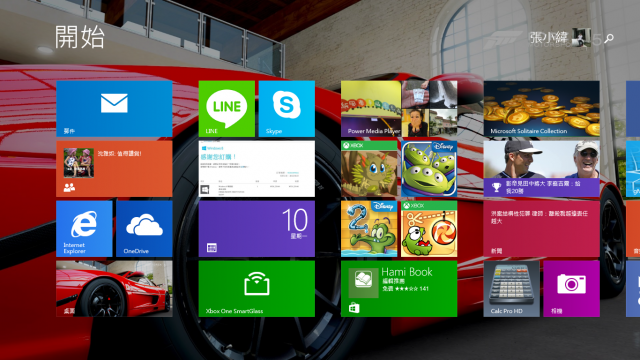Image resolution: width=640 pixels, height=360 pixels.
Task: Open the Hami Book Store tile
Action: coord(399,289)
